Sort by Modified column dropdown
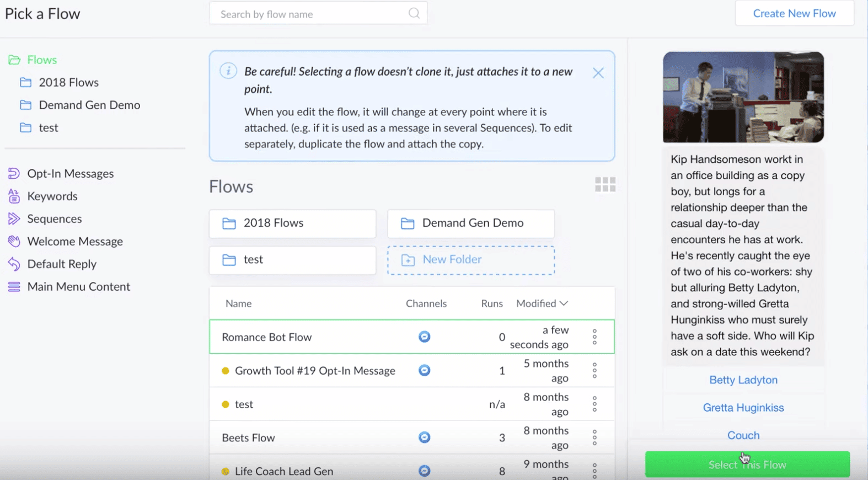Screen dimensions: 868x480 coord(542,303)
